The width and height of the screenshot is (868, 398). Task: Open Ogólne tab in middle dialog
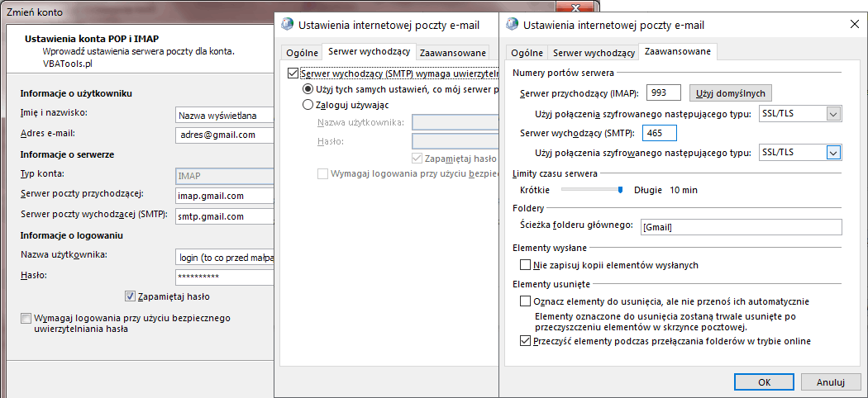(x=302, y=53)
